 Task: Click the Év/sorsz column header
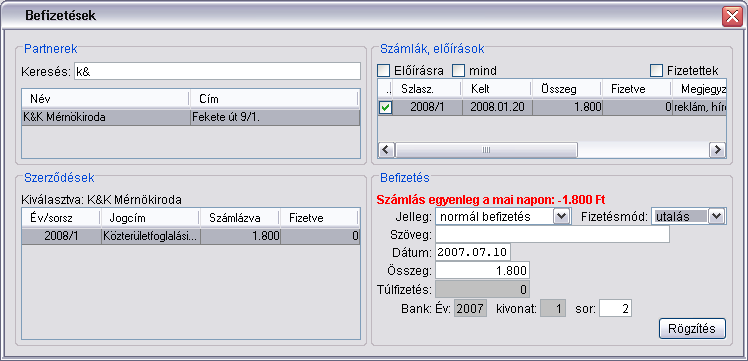(x=61, y=218)
